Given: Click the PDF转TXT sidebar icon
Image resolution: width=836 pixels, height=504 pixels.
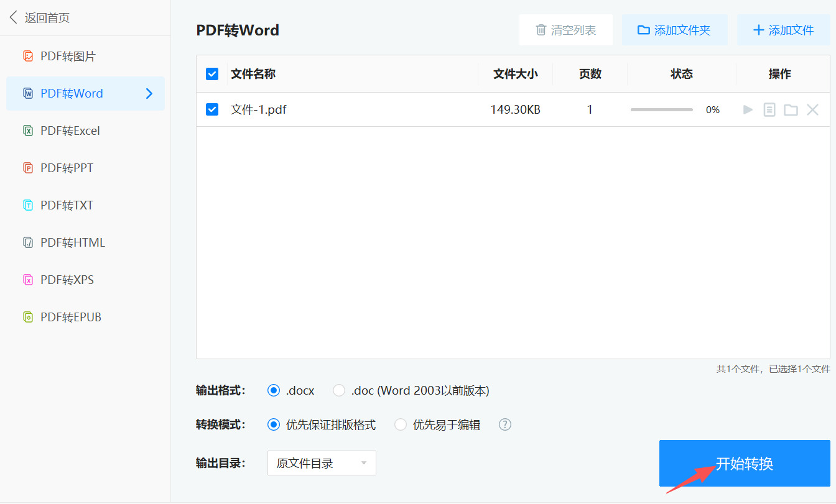Looking at the screenshot, I should tap(28, 206).
